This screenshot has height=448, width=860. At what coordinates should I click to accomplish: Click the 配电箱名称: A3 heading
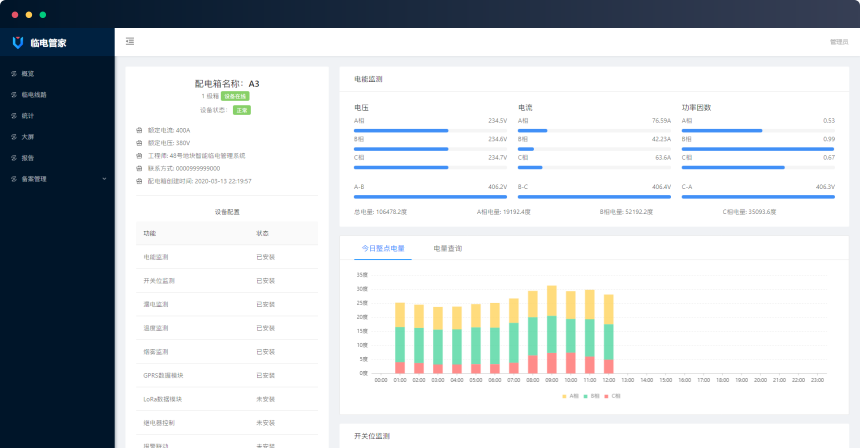(x=227, y=84)
